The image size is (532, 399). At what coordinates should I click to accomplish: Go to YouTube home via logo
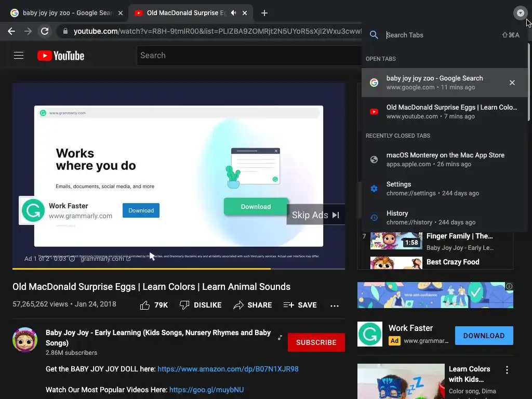61,56
